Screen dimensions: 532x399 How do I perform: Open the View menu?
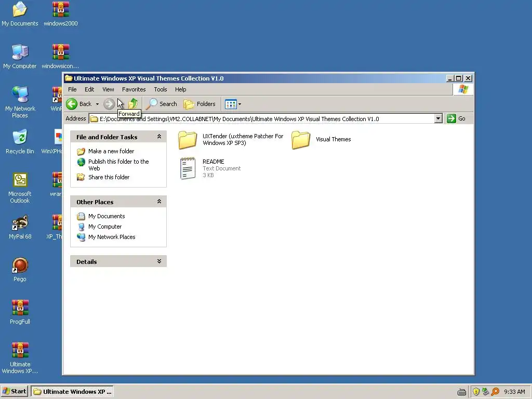tap(108, 89)
